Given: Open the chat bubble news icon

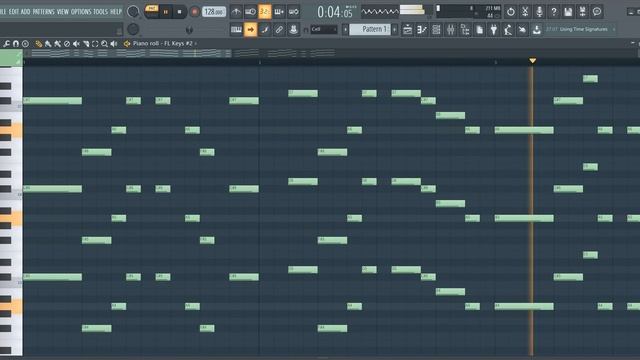Looking at the screenshot, I should [x=597, y=12].
